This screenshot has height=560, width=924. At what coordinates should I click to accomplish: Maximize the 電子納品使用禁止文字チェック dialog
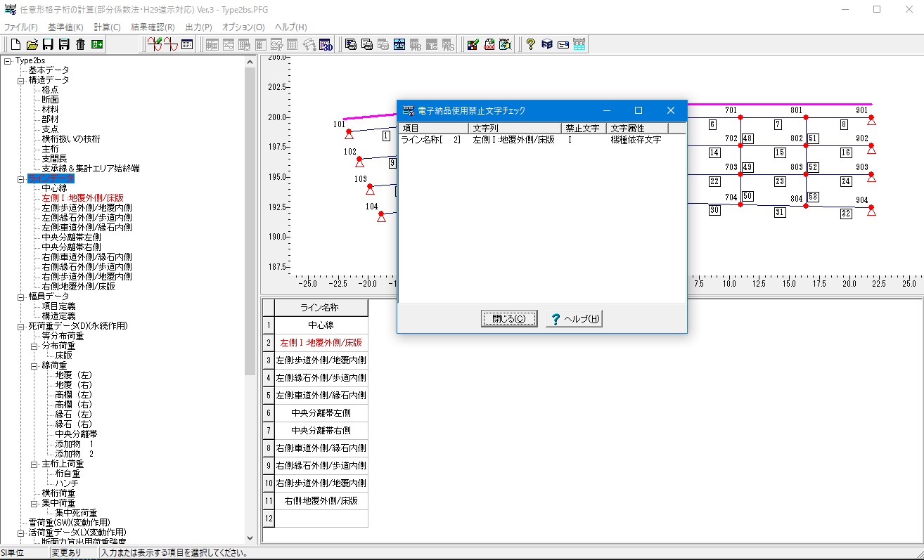tap(639, 110)
